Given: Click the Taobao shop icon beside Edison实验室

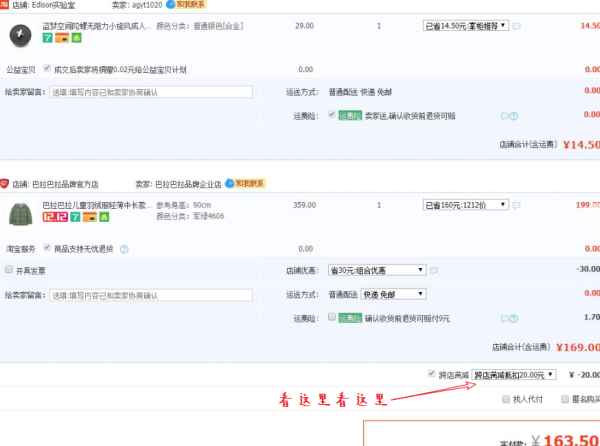Looking at the screenshot, I should (x=4, y=4).
